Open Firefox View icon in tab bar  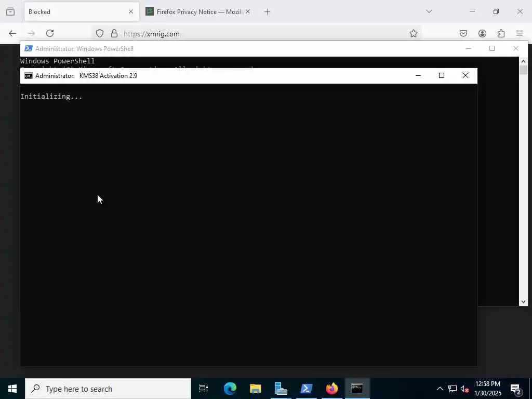pos(10,11)
